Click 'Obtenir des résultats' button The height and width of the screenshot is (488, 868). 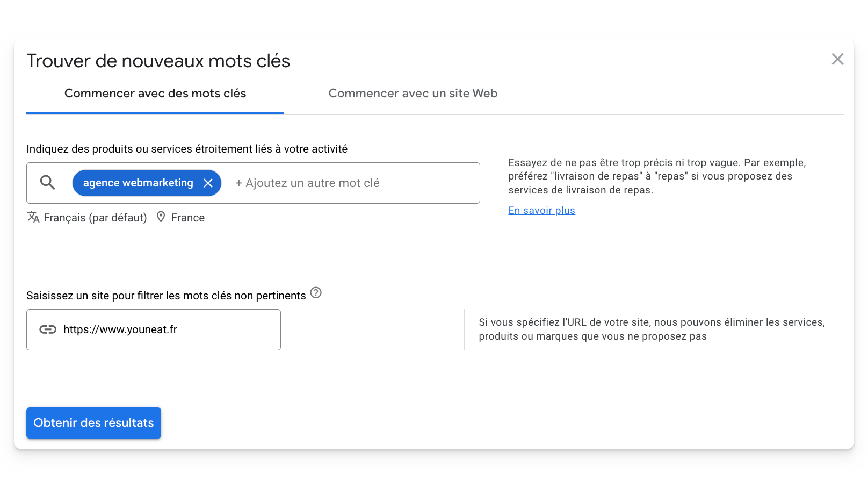tap(93, 423)
